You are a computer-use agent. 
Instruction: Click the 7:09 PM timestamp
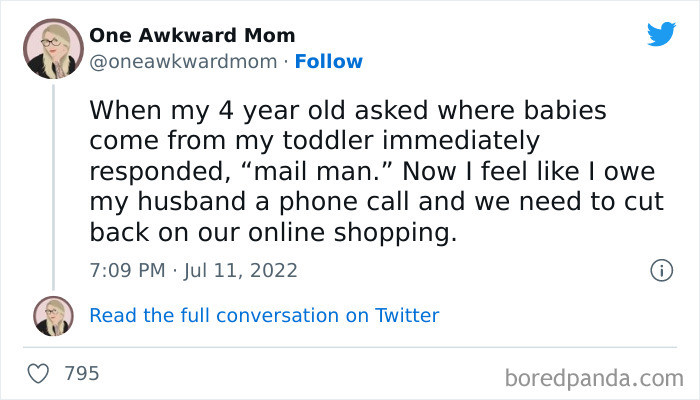pyautogui.click(x=127, y=270)
